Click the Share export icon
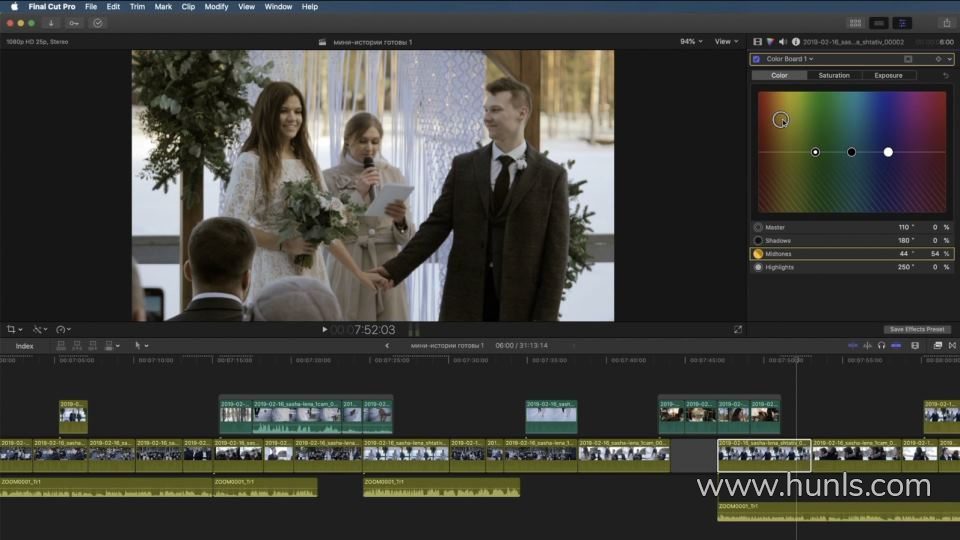 (947, 23)
